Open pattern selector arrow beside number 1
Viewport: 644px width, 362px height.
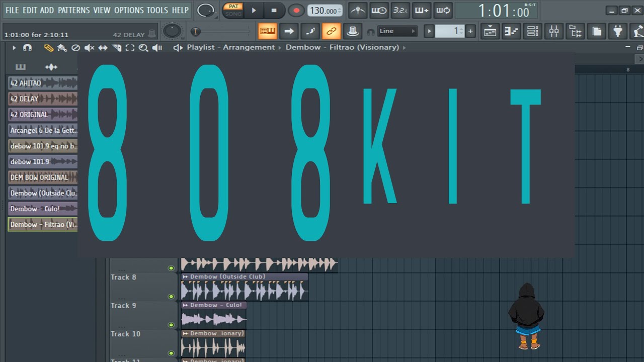tap(429, 31)
